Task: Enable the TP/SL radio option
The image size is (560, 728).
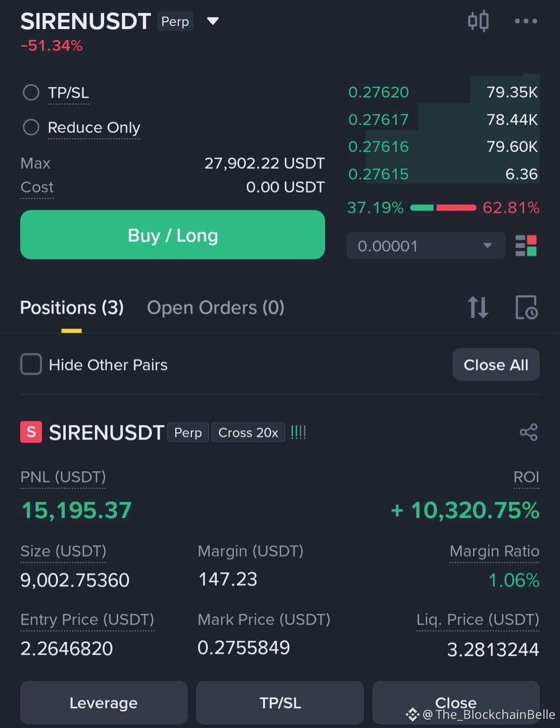Action: coord(31,92)
